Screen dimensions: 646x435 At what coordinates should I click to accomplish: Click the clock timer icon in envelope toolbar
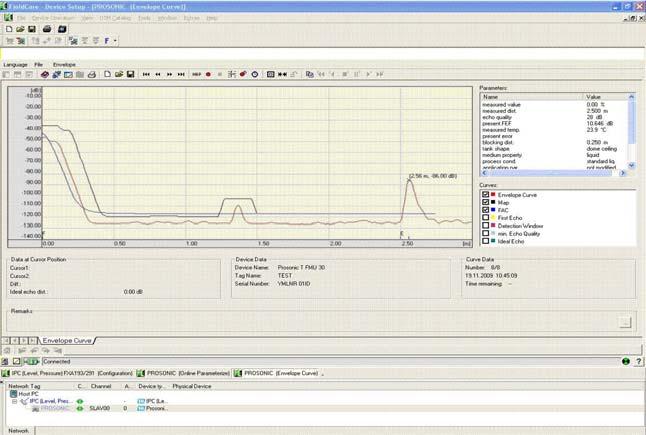coord(255,74)
